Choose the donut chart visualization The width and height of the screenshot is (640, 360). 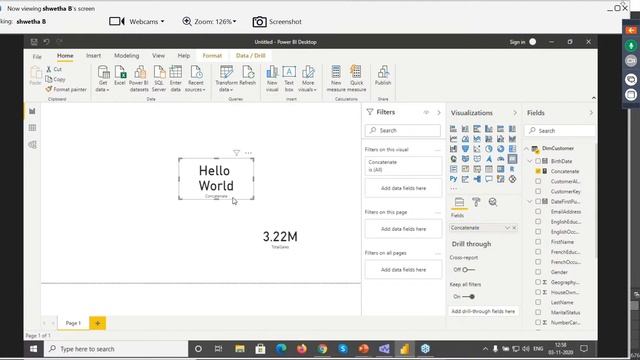(x=500, y=149)
